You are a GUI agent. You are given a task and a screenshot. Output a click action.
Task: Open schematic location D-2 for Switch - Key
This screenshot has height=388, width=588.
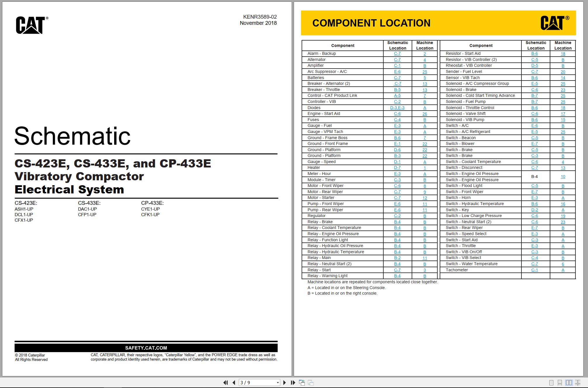(534, 210)
